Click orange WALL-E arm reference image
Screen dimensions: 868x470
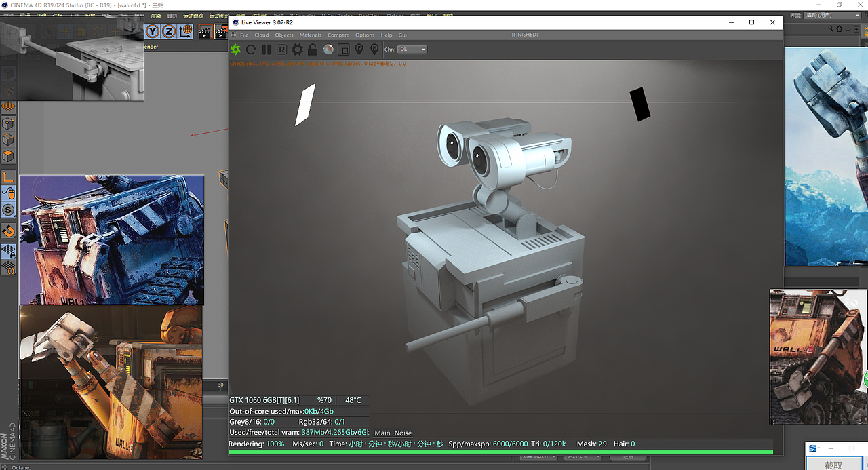point(111,382)
